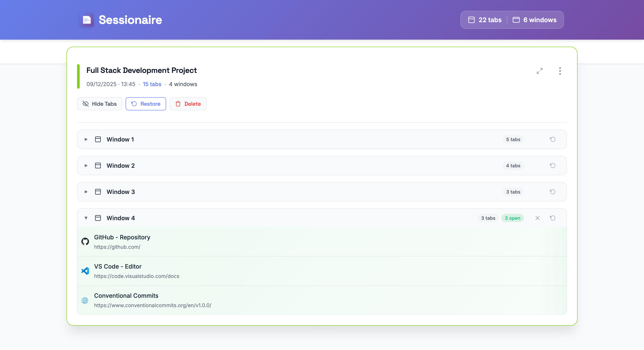Click the expand session fullscreen icon
The height and width of the screenshot is (350, 644).
click(539, 71)
